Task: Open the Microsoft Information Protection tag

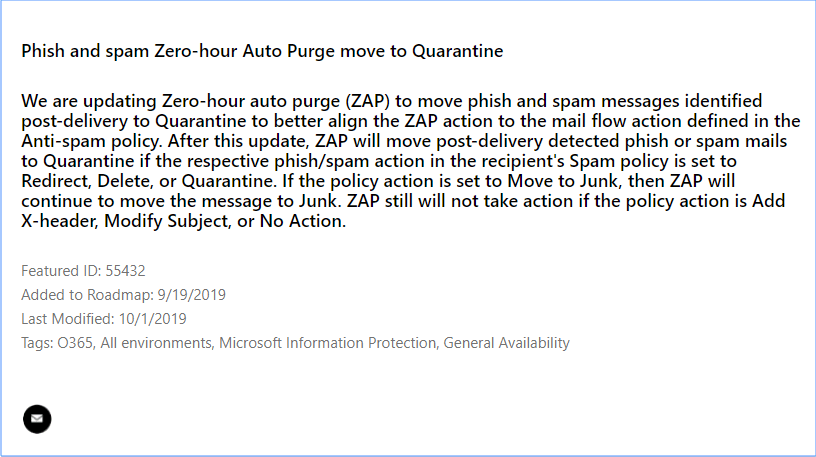Action: 327,343
